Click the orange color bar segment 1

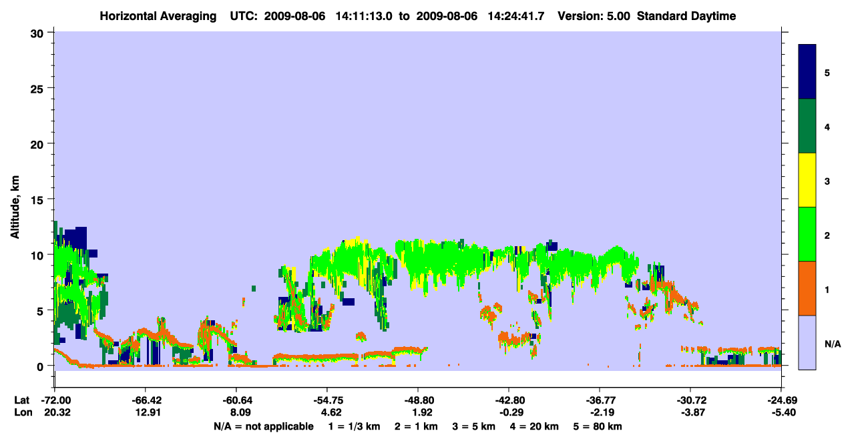point(807,288)
